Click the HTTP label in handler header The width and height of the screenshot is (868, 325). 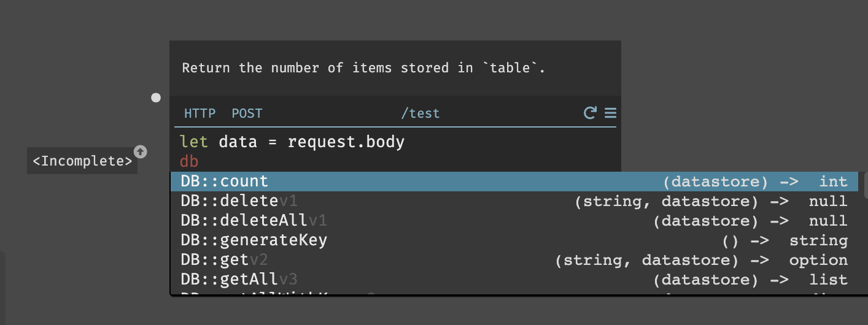200,113
